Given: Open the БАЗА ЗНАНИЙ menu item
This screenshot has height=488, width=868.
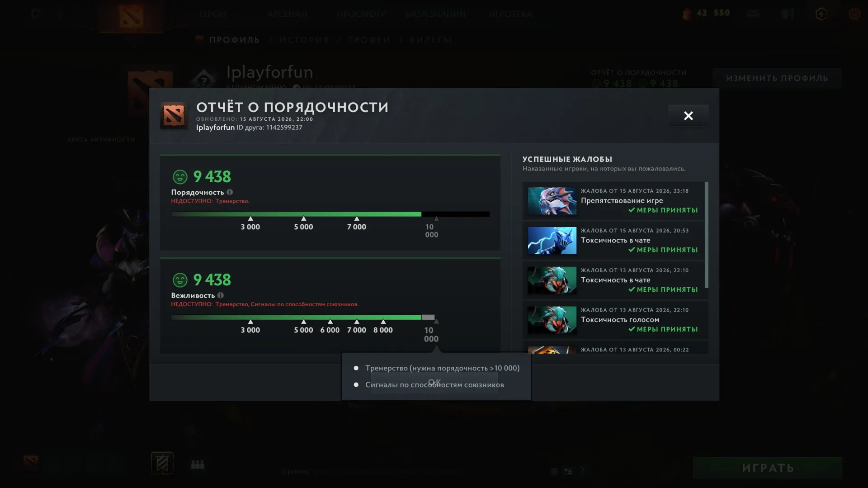Looking at the screenshot, I should 435,14.
